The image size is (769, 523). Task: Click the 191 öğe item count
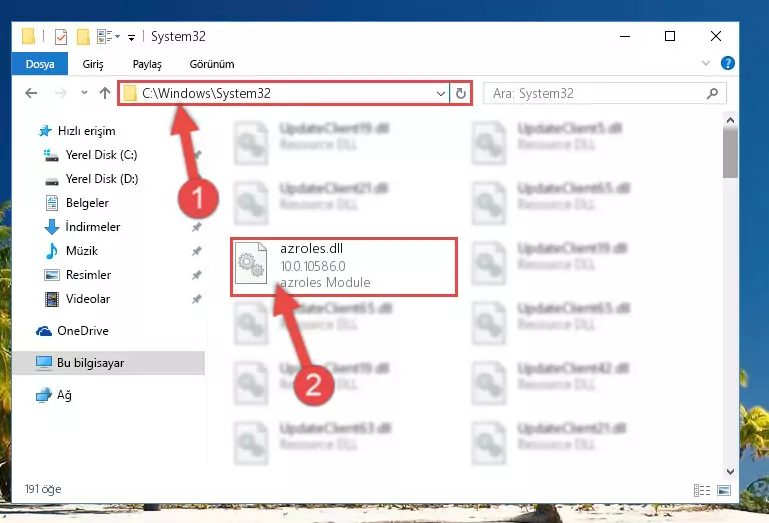click(43, 489)
